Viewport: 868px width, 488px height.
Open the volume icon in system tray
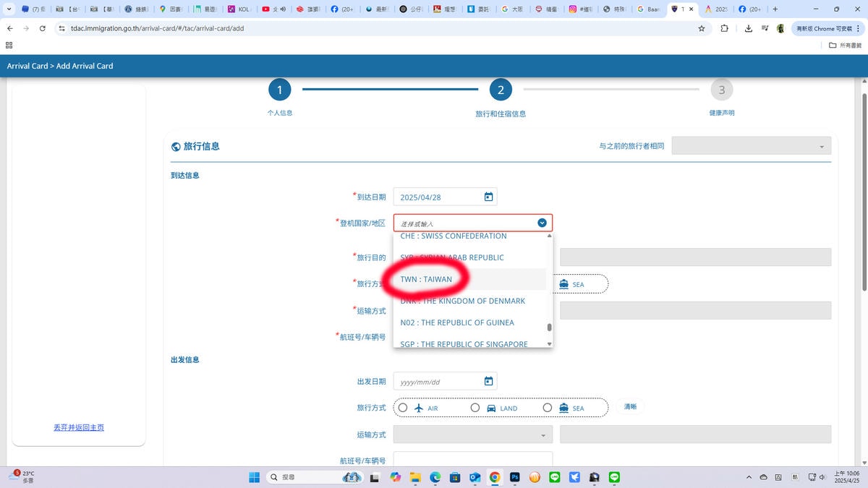823,477
